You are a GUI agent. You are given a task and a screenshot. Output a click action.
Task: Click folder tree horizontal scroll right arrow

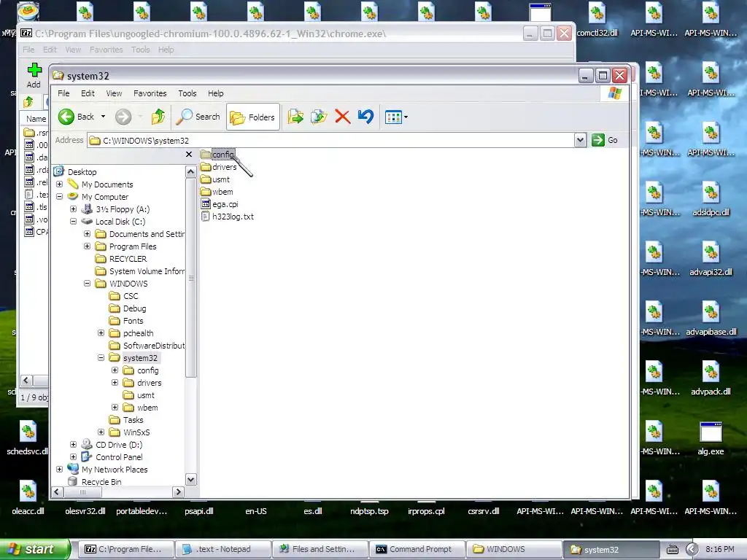coord(178,492)
